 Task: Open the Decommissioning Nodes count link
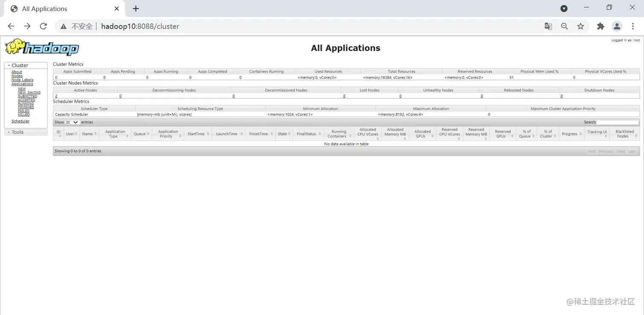[121, 96]
